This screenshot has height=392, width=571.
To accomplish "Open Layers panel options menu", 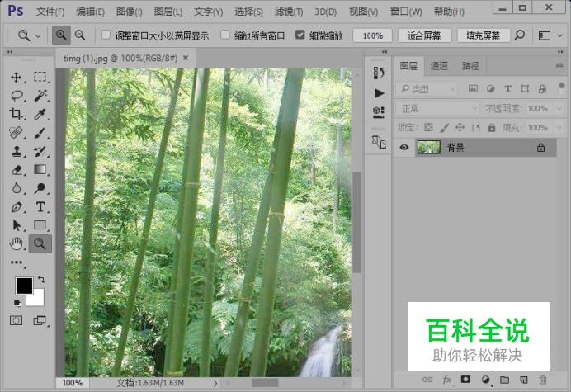I will (559, 66).
